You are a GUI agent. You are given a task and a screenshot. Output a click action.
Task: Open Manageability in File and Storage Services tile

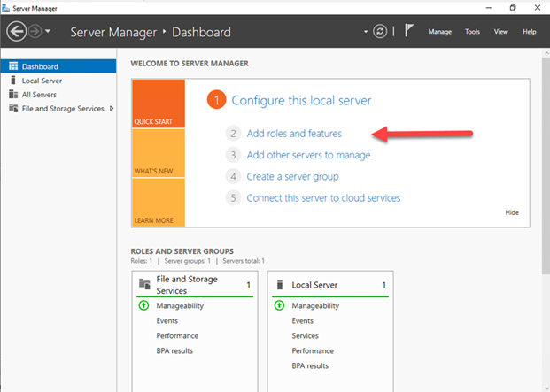(180, 306)
